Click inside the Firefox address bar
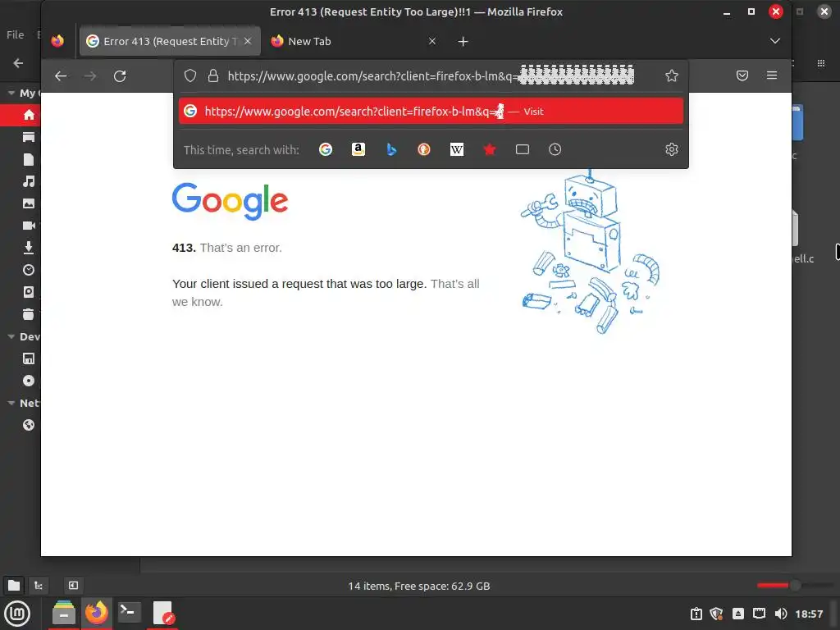This screenshot has height=630, width=840. click(430, 76)
